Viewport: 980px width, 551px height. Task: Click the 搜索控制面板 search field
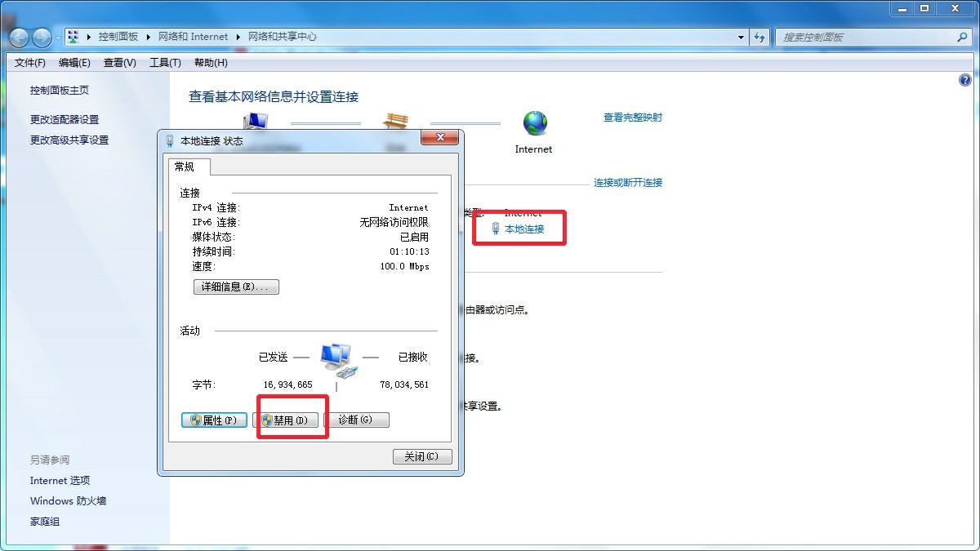(x=866, y=37)
